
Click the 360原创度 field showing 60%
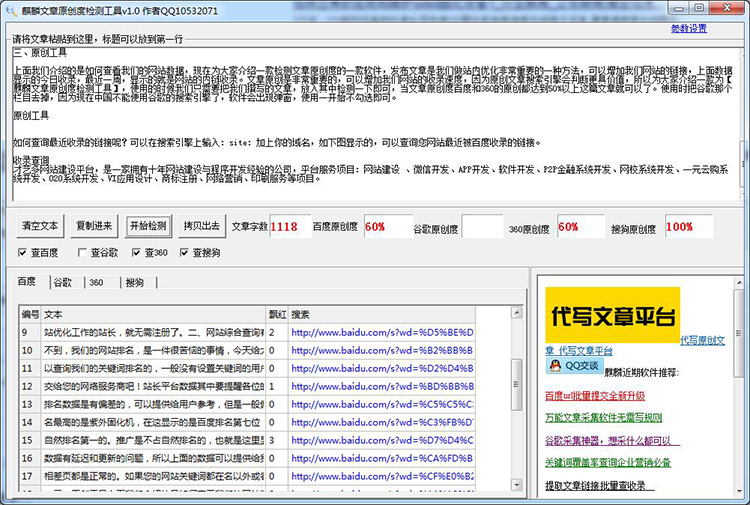[581, 226]
